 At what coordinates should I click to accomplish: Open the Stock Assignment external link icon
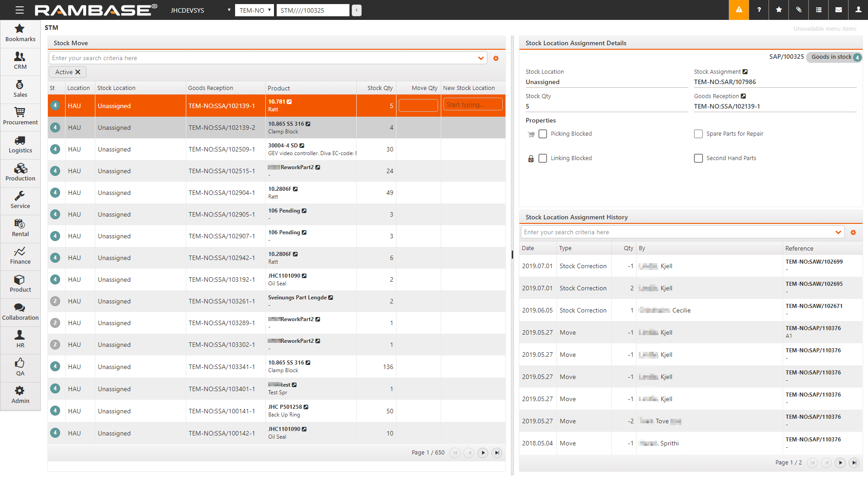745,71
